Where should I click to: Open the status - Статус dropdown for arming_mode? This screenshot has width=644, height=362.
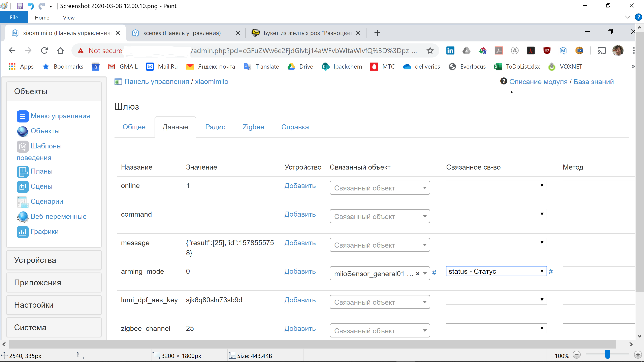(x=496, y=271)
